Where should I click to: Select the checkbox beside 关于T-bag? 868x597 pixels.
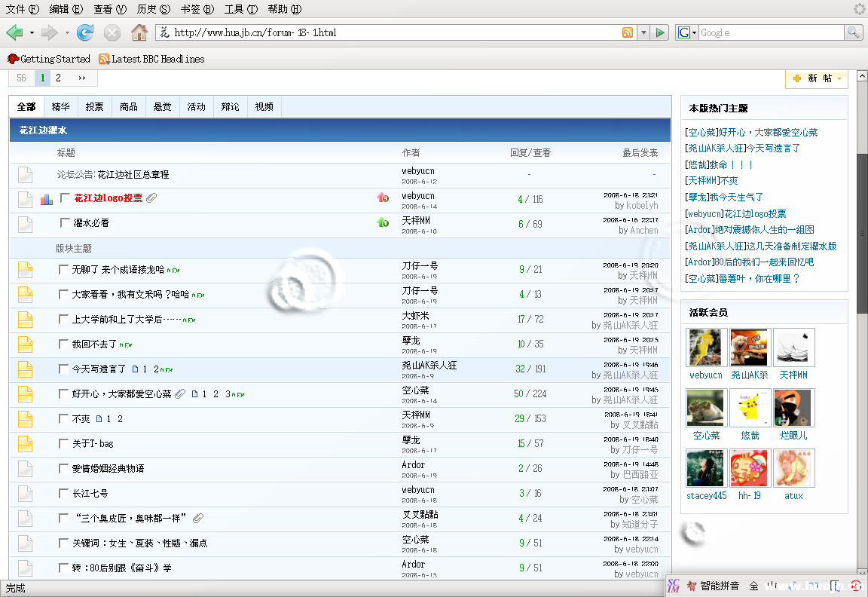tap(64, 443)
